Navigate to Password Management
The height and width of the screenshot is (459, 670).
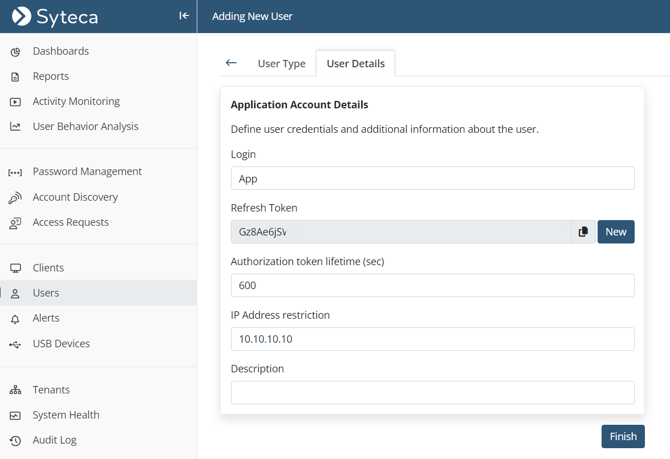(87, 172)
